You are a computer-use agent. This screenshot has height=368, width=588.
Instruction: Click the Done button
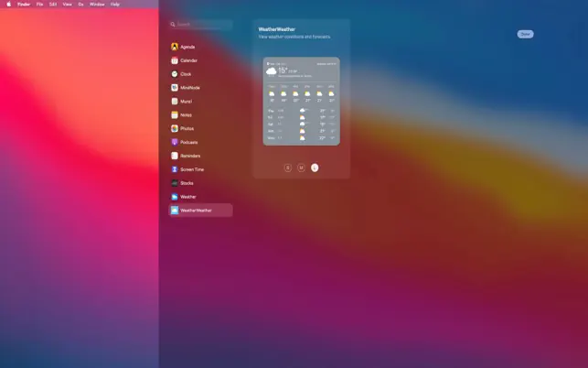tap(525, 34)
